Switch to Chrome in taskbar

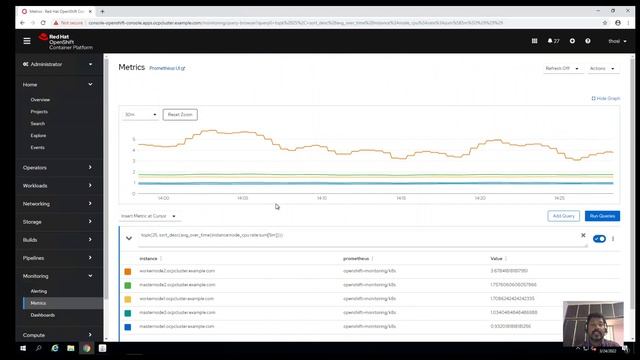pos(87,348)
